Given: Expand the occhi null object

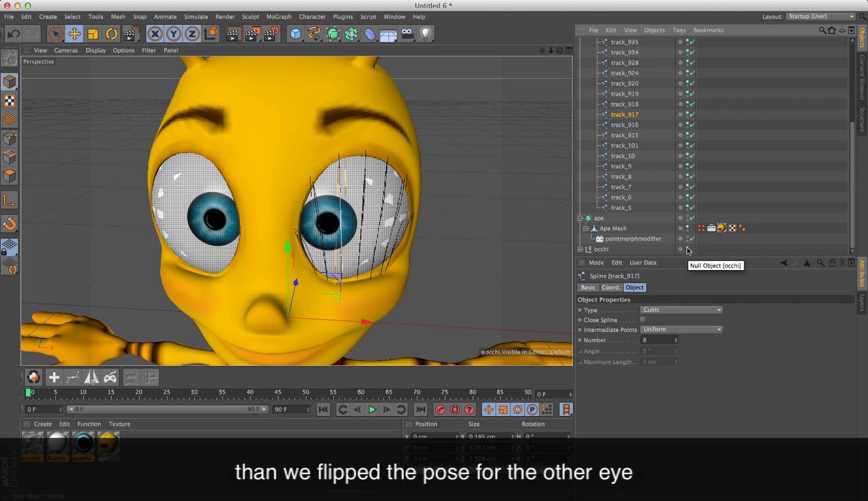Looking at the screenshot, I should pos(580,249).
